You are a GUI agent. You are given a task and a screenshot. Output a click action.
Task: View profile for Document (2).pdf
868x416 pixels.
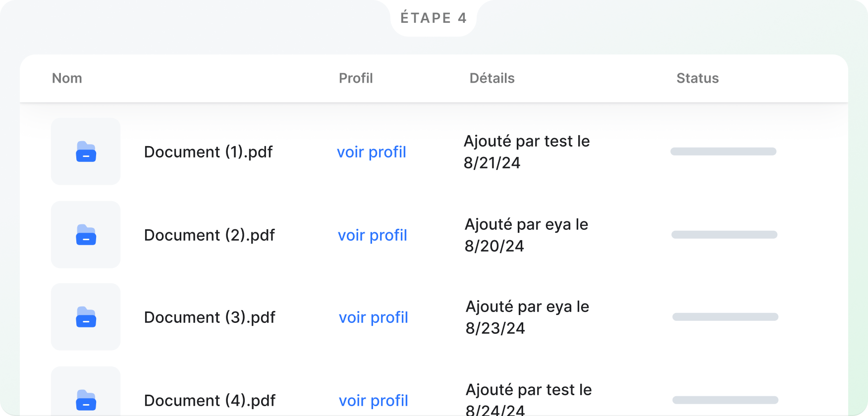click(373, 235)
